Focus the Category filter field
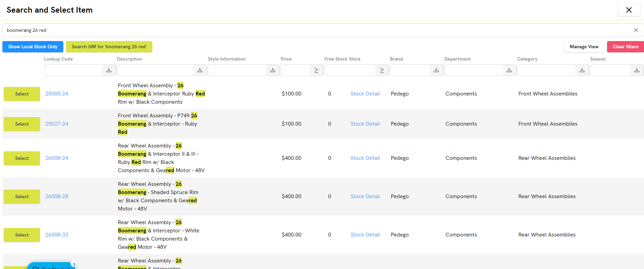Image resolution: width=644 pixels, height=269 pixels. [x=547, y=70]
